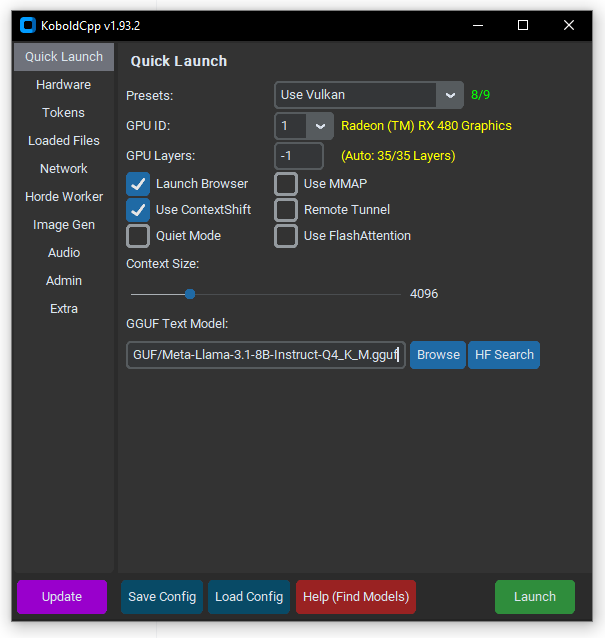Disable the Use ContextShift checkbox
This screenshot has width=605, height=638.
tap(138, 210)
